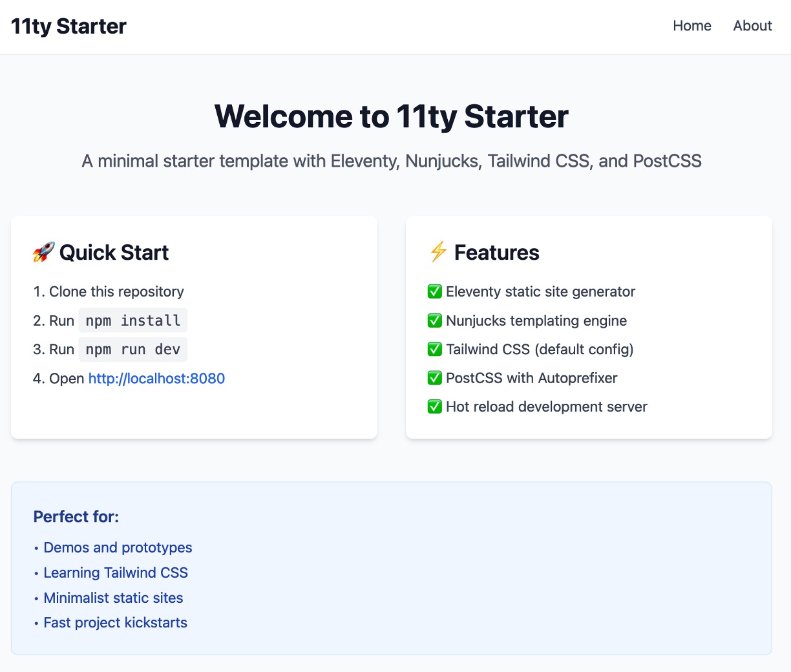The height and width of the screenshot is (672, 791).
Task: Click the "Welcome to 11ty Starter" heading
Action: 392,117
